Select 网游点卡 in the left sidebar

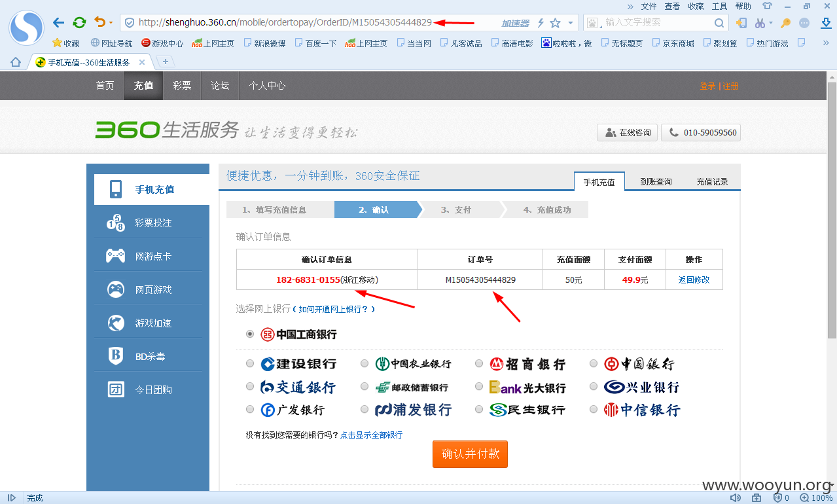tap(148, 256)
